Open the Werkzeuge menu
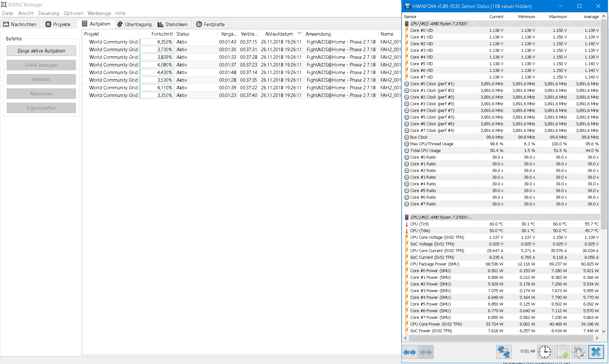The image size is (609, 364). click(x=99, y=13)
